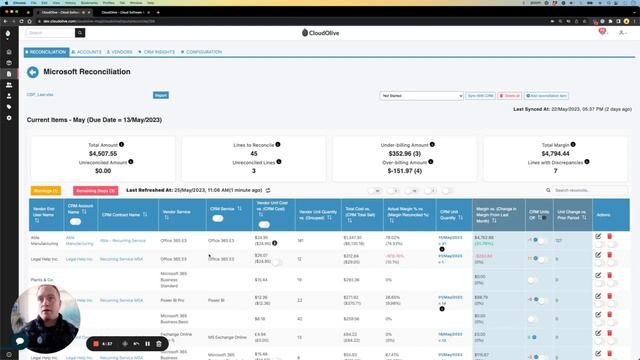Open the single user icon in sidebar

pyautogui.click(x=9, y=96)
